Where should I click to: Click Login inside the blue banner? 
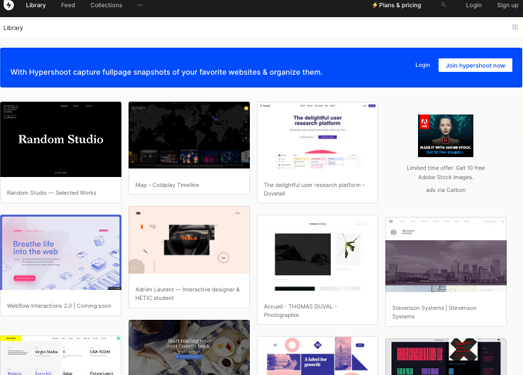click(423, 65)
